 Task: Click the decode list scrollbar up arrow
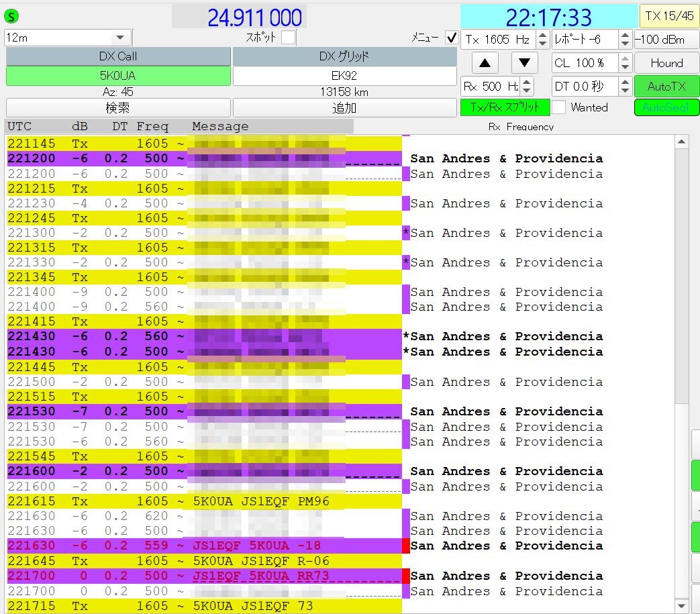click(682, 142)
